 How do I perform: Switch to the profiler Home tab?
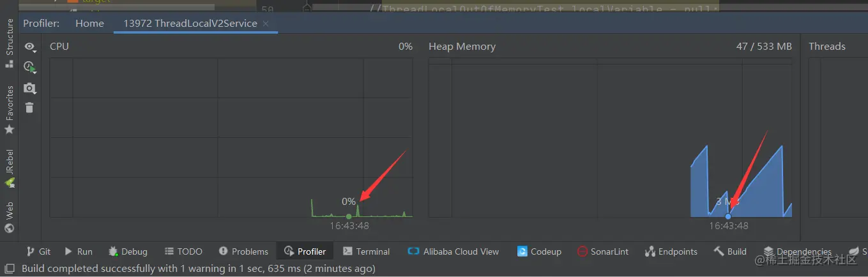click(89, 23)
